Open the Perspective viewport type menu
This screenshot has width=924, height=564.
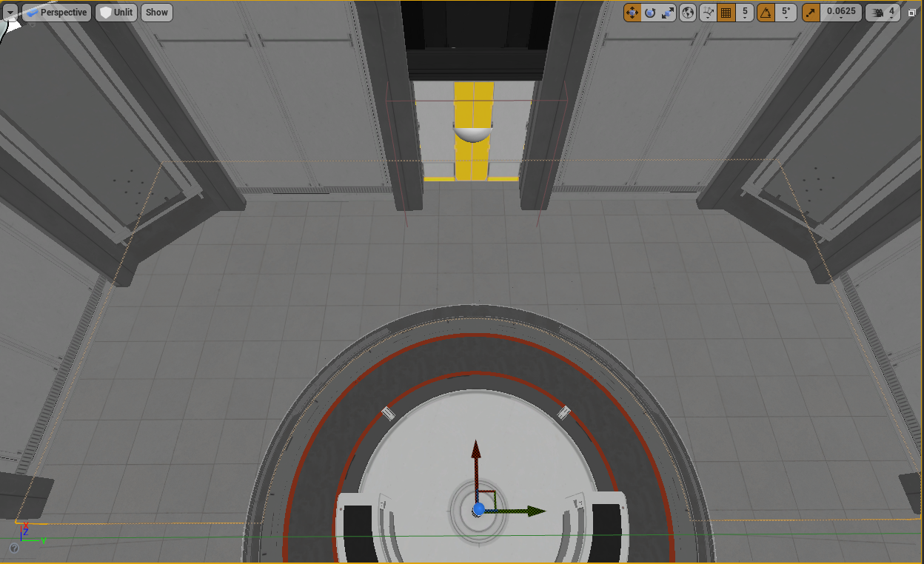57,13
